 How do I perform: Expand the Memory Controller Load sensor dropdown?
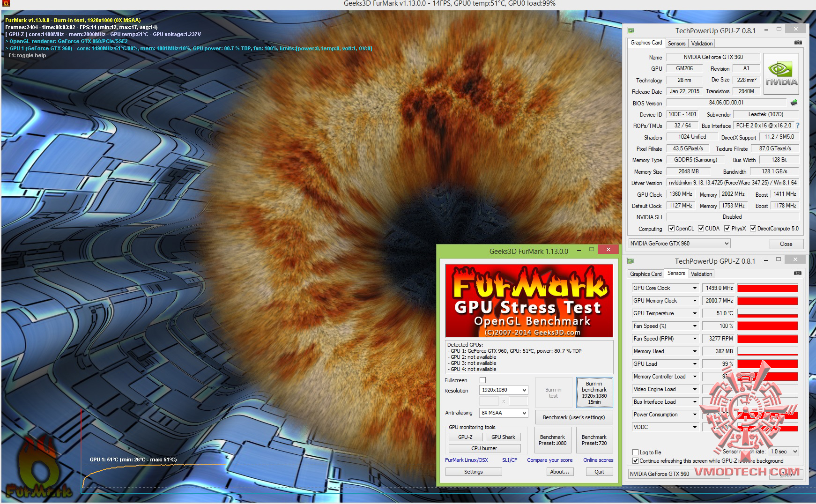[x=695, y=377]
